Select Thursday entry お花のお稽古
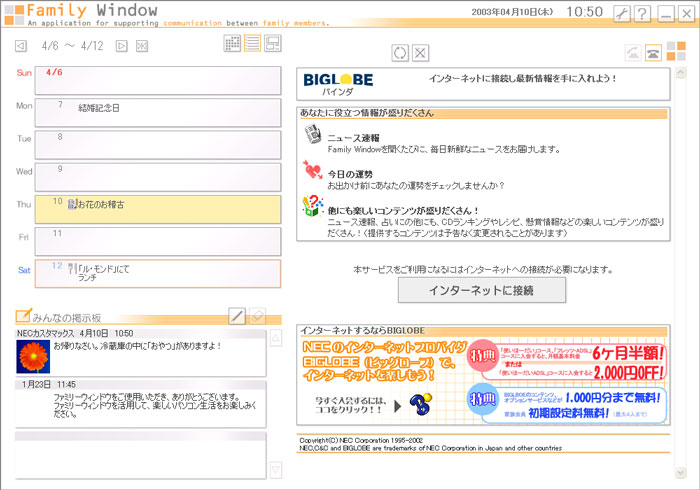Viewport: 700px width, 490px height. [101, 204]
